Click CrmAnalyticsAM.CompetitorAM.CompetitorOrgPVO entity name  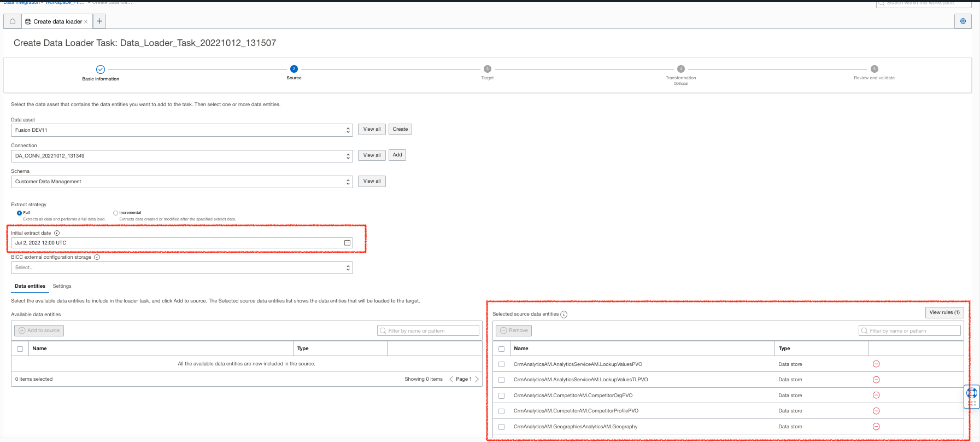click(573, 396)
